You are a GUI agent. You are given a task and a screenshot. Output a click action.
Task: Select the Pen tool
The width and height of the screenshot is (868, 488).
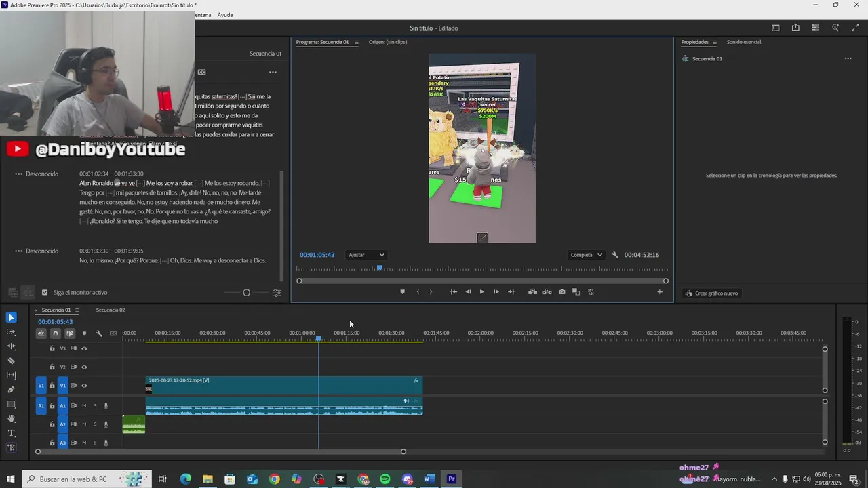coord(12,390)
